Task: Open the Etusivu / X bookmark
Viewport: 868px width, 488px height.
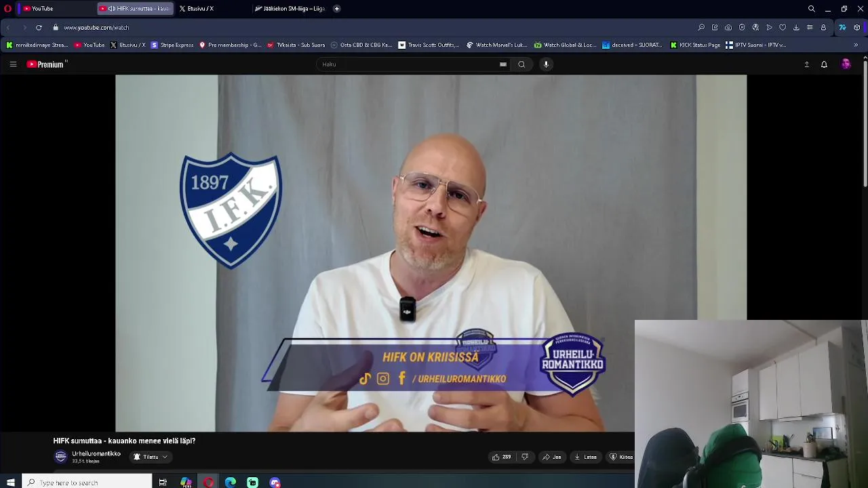Action: (127, 45)
